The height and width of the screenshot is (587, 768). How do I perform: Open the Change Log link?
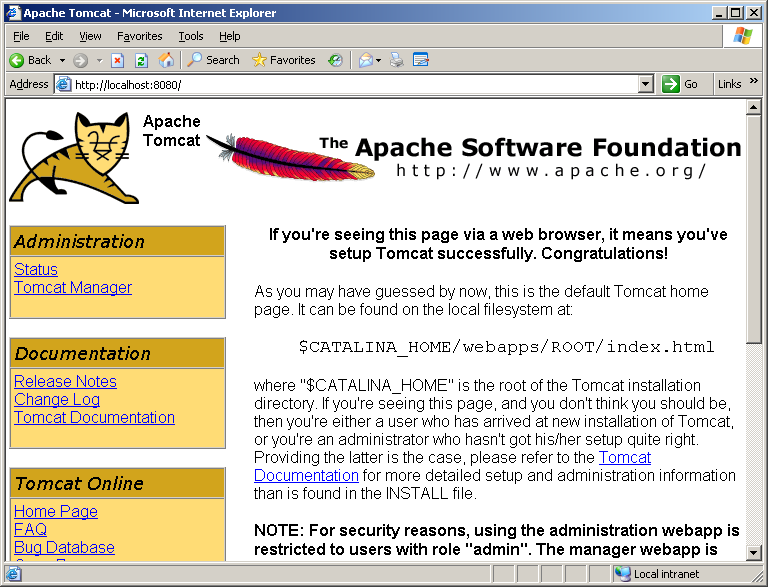point(57,399)
